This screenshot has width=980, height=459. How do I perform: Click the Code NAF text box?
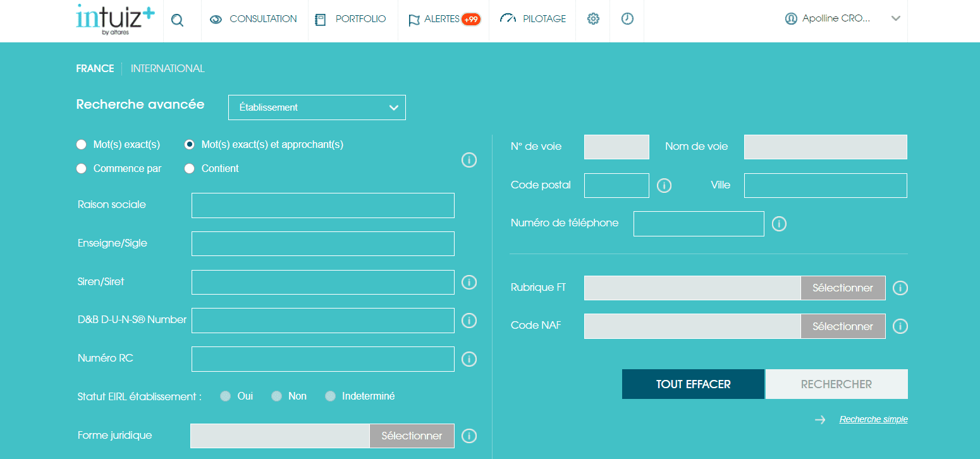692,326
